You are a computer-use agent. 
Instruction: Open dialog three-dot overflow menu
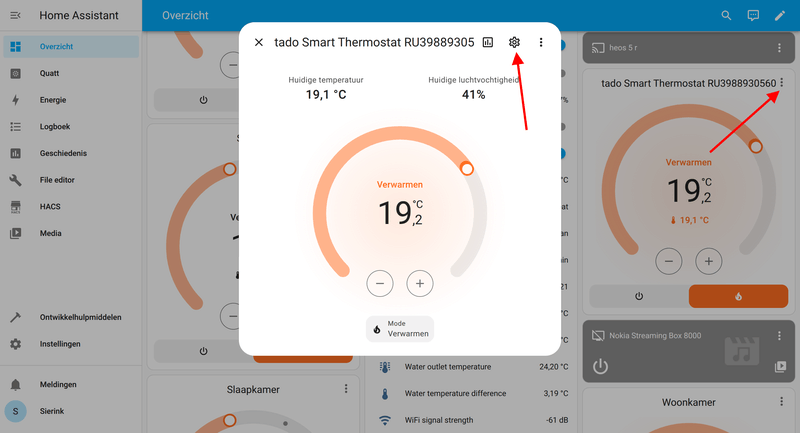click(541, 42)
